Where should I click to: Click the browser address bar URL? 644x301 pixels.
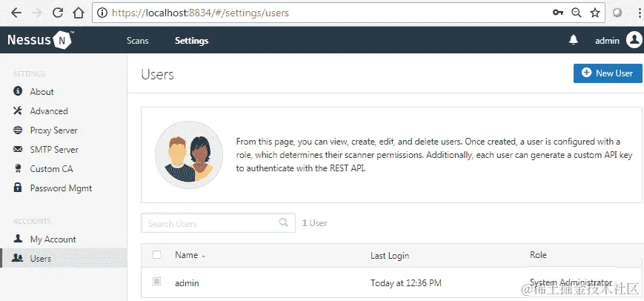pyautogui.click(x=200, y=13)
